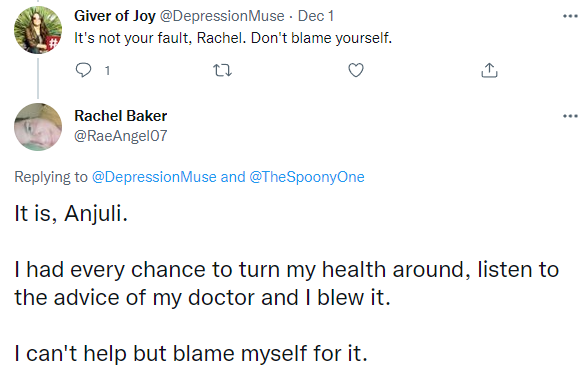The height and width of the screenshot is (375, 584).
Task: Follow the @DepressionMuse mention in Replying to
Action: [154, 177]
